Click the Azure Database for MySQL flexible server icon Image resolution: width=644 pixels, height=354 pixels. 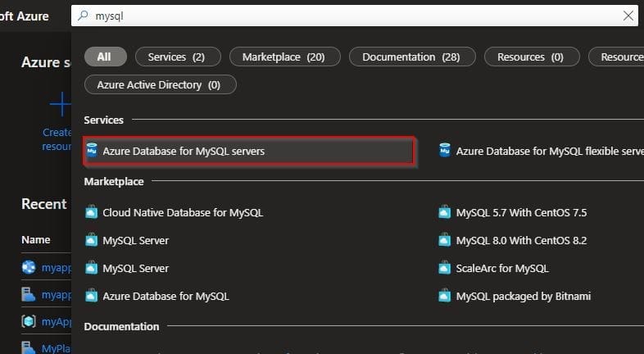445,152
